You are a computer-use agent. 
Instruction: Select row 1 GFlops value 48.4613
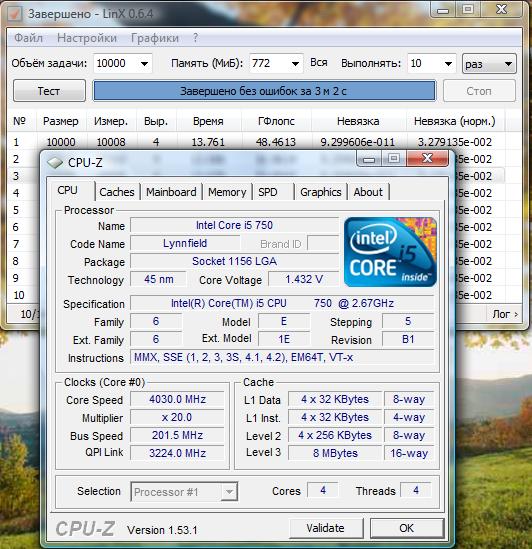(276, 142)
